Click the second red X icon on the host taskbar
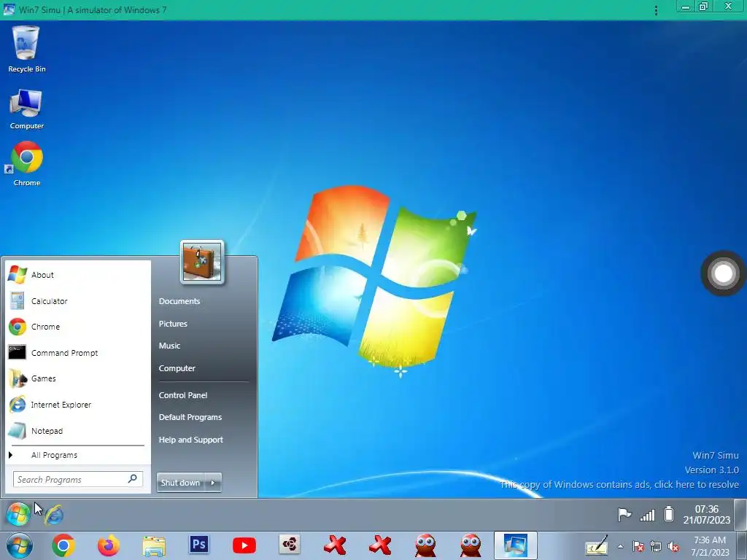The image size is (747, 560). [380, 545]
